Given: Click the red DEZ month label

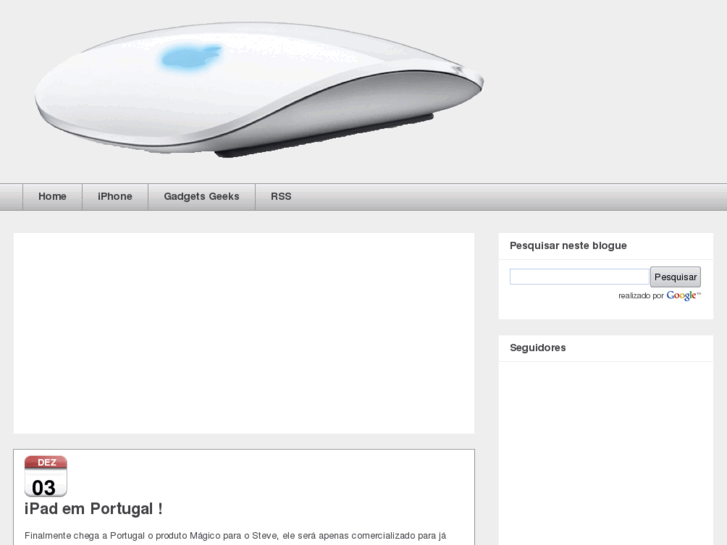Looking at the screenshot, I should pyautogui.click(x=46, y=462).
